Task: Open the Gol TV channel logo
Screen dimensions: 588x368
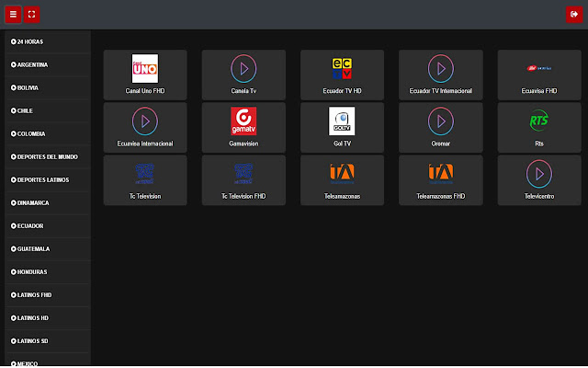Action: coord(342,121)
